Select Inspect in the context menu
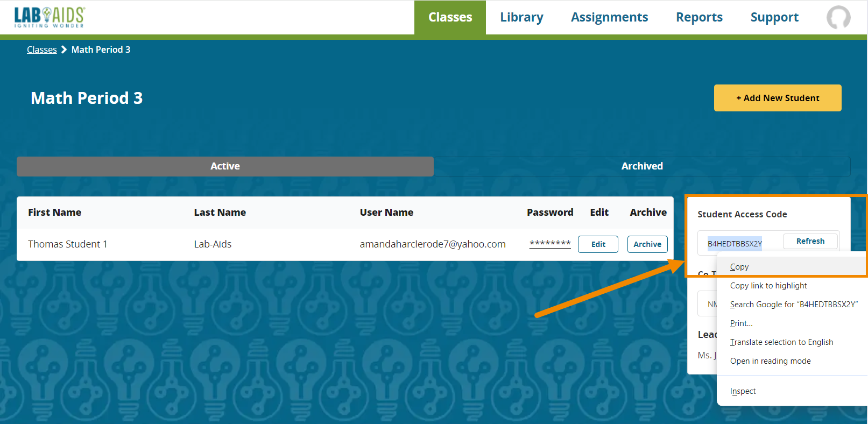This screenshot has height=424, width=868. pyautogui.click(x=743, y=391)
